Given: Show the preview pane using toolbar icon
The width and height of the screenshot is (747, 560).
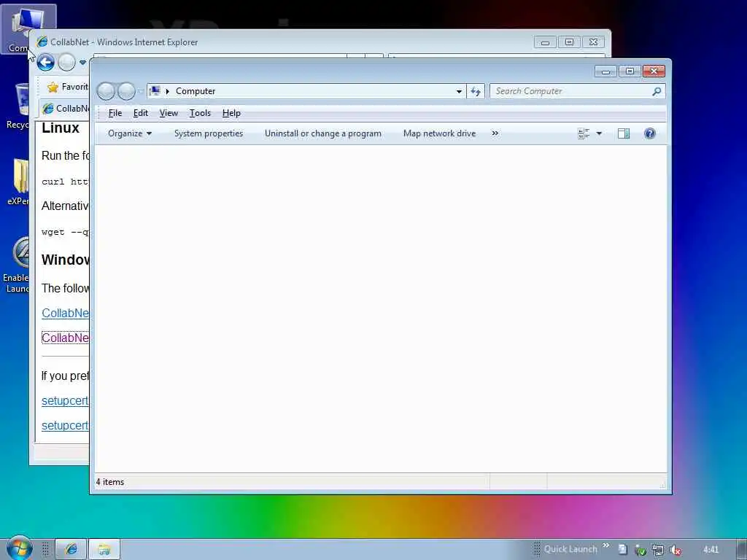Looking at the screenshot, I should pyautogui.click(x=624, y=133).
